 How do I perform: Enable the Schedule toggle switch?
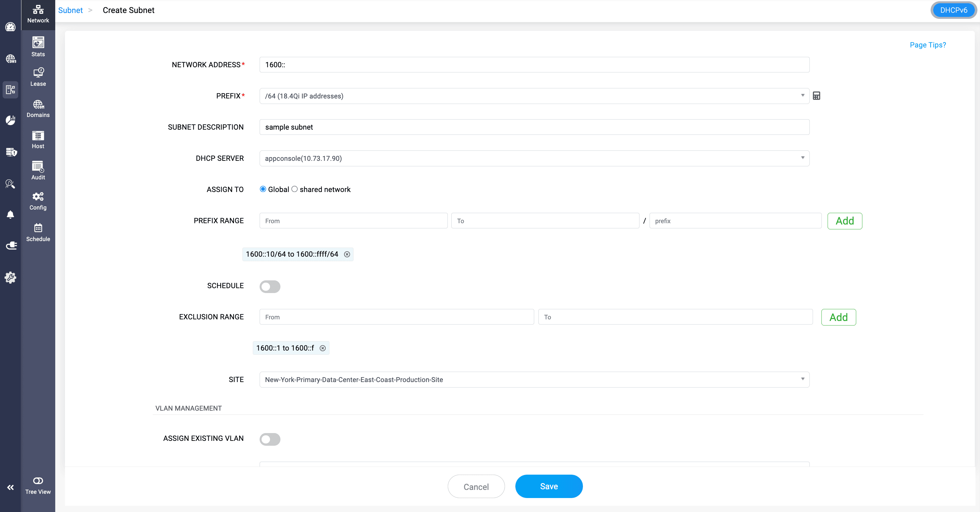[270, 287]
